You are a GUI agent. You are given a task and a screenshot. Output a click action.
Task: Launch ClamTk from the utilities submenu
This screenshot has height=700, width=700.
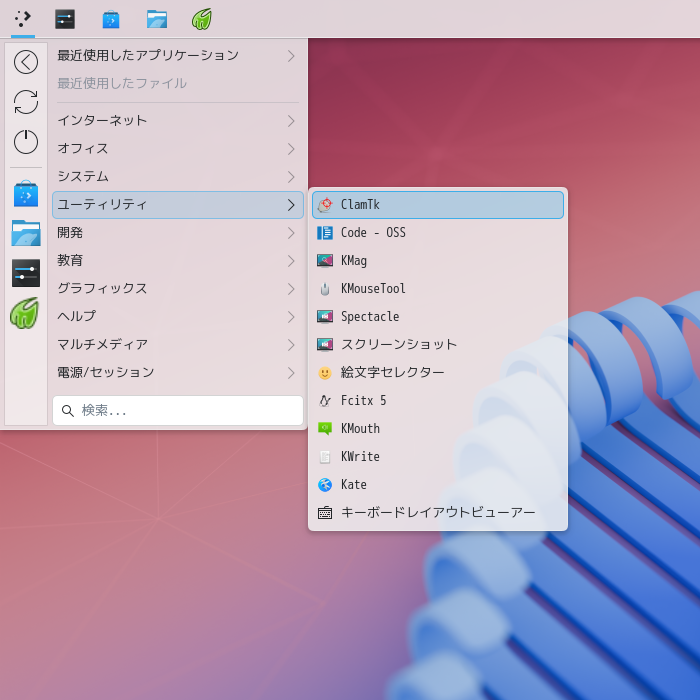point(438,205)
